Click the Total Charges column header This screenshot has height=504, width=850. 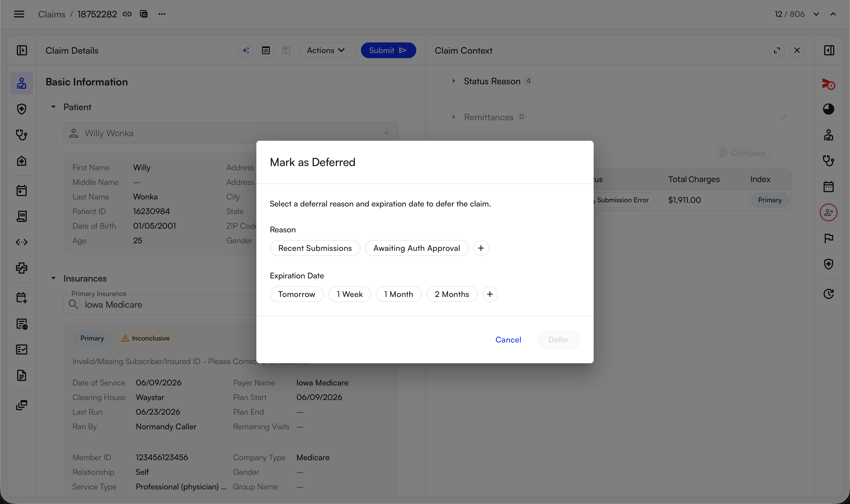point(694,179)
